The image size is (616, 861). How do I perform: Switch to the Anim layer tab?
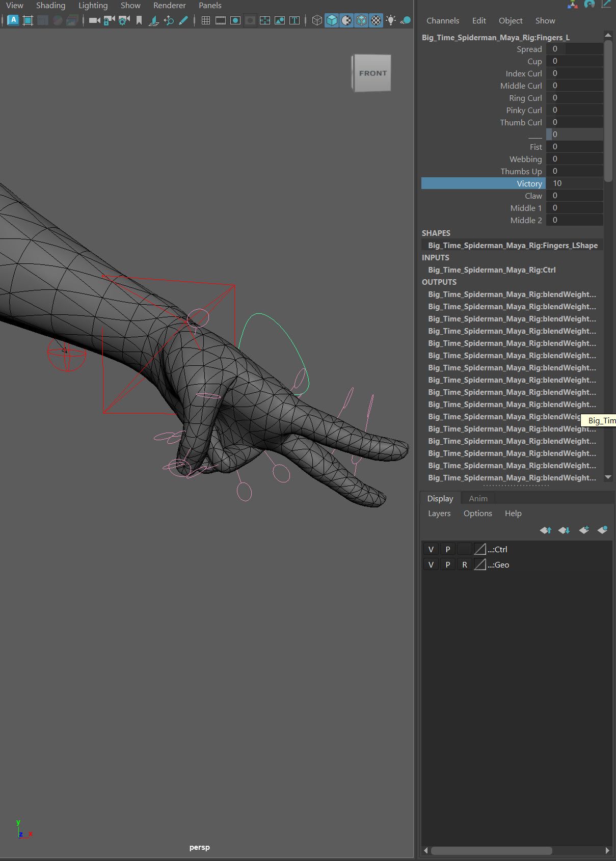[478, 498]
